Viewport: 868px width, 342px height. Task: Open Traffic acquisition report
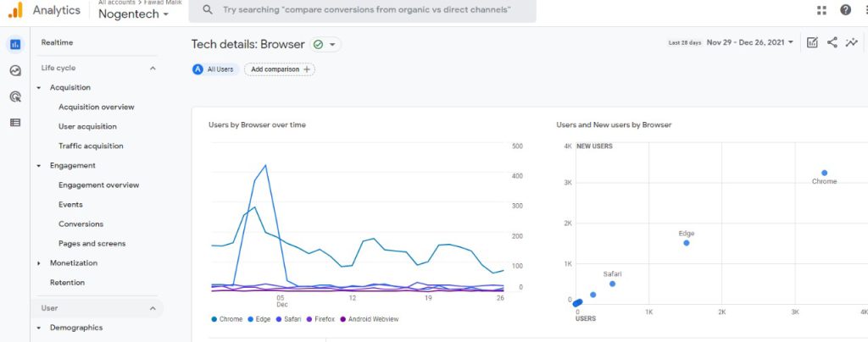(91, 146)
